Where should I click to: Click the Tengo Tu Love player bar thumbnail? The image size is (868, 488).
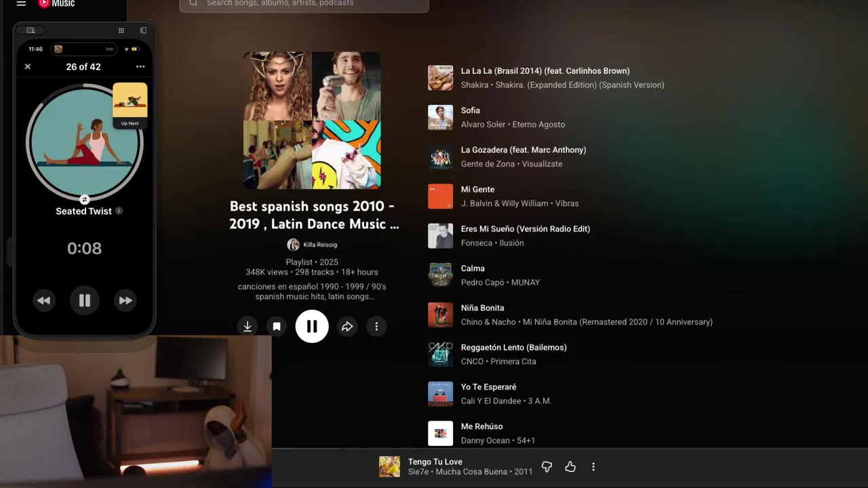pos(389,466)
